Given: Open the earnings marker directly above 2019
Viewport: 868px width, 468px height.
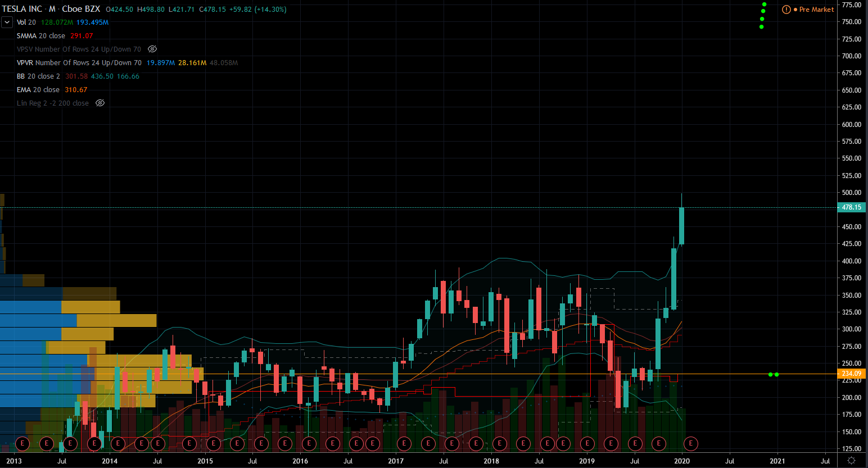Looking at the screenshot, I should 587,444.
